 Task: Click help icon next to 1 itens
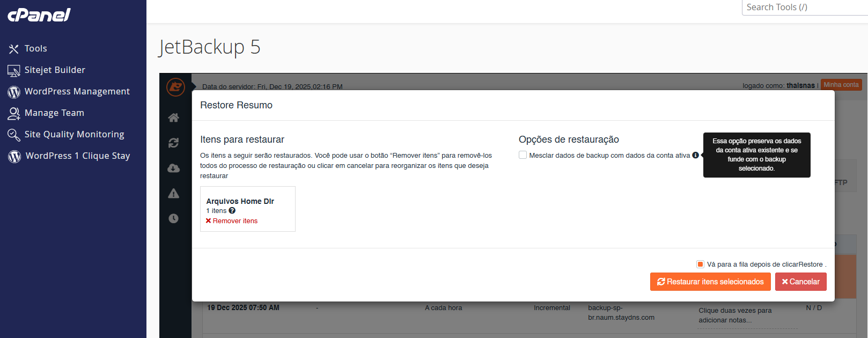tap(232, 211)
